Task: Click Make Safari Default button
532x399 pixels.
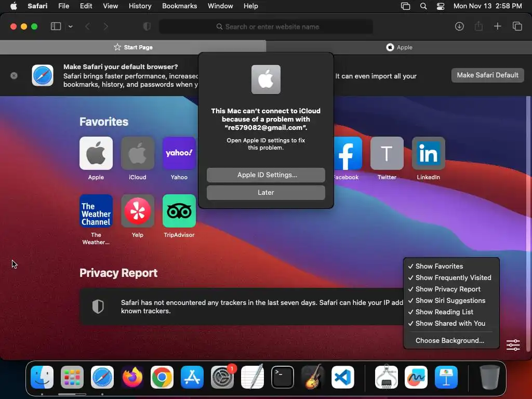Action: pos(487,75)
